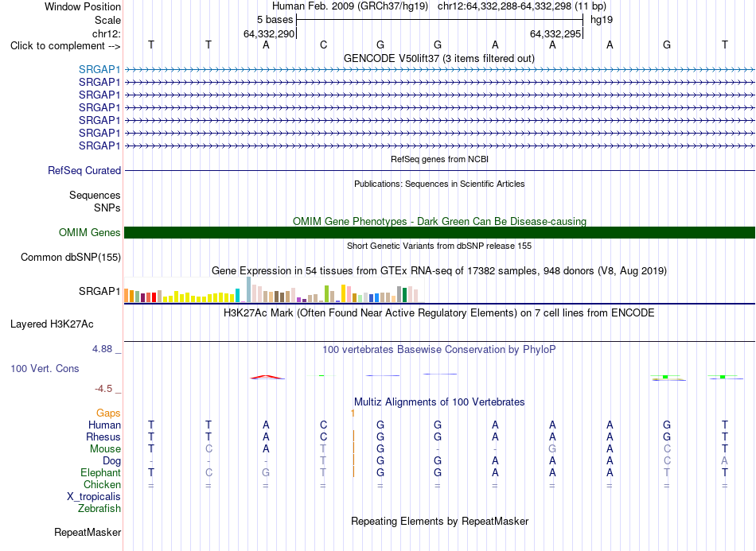756x551 pixels.
Task: Click the Scale label
Action: coord(107,20)
